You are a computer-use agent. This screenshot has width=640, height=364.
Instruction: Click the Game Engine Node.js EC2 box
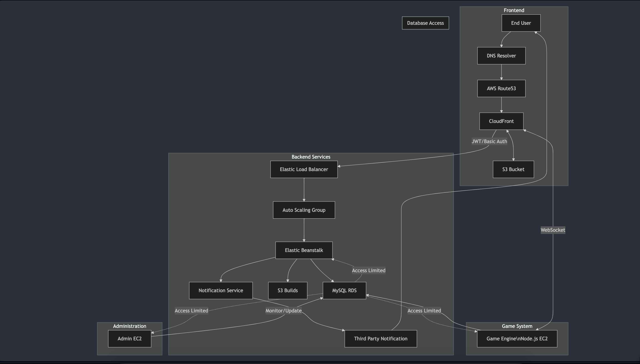517,339
